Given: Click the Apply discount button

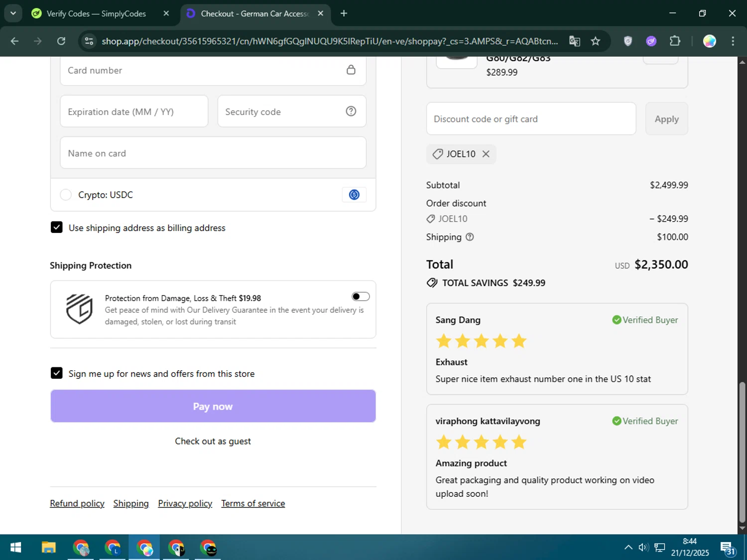Looking at the screenshot, I should 666,118.
